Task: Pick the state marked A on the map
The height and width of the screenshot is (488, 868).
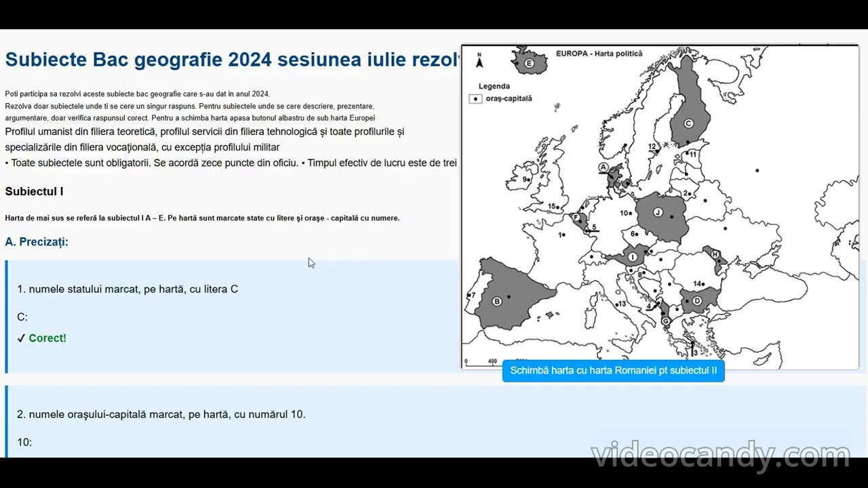Action: coord(603,167)
